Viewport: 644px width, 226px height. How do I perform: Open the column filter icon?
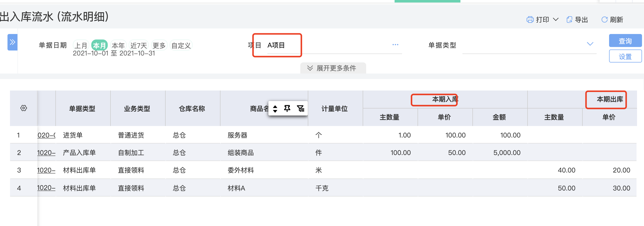(301, 108)
